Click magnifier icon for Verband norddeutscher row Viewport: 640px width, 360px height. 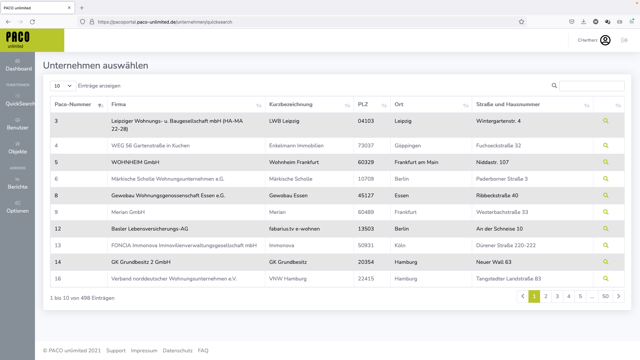click(x=605, y=278)
